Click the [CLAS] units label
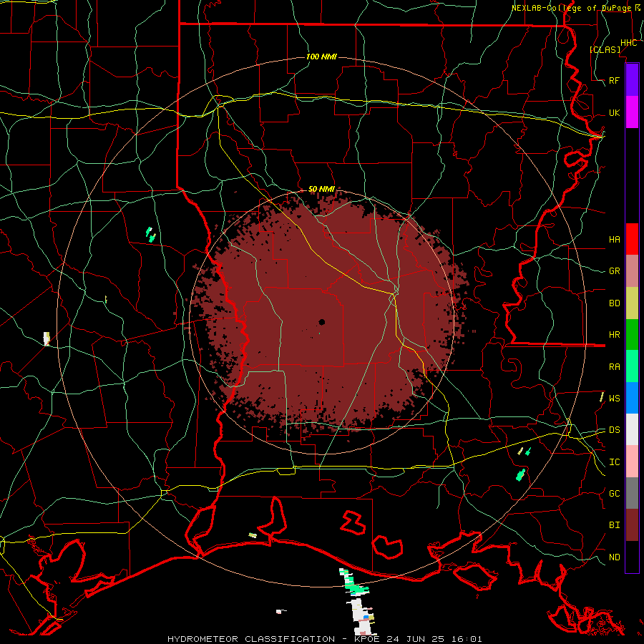This screenshot has height=644, width=644. 605,49
